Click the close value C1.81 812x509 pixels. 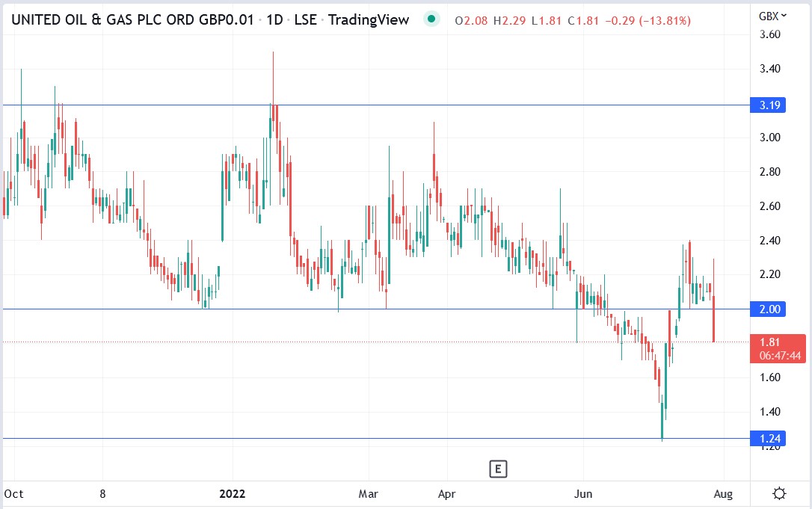pyautogui.click(x=584, y=21)
